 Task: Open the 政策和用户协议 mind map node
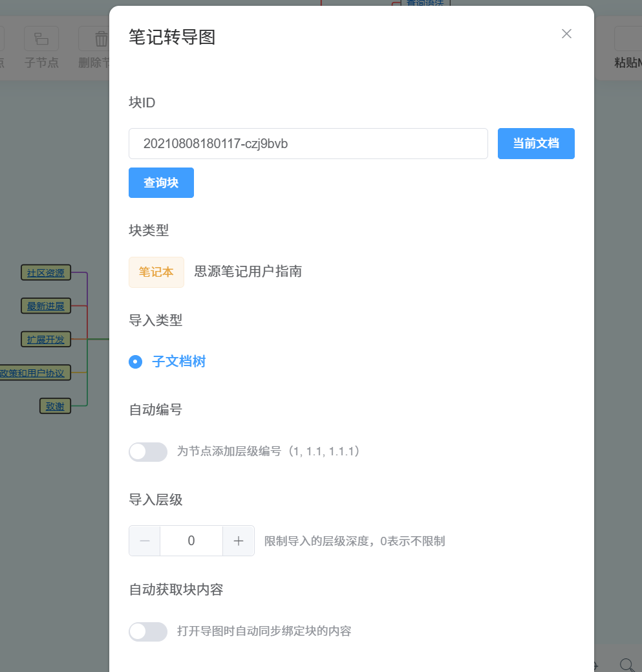(x=34, y=373)
